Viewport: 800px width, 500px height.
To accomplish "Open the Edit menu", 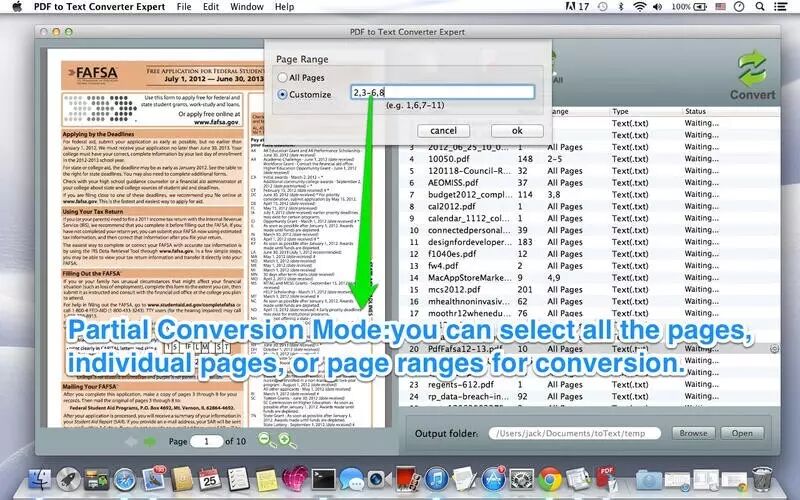I will [211, 7].
